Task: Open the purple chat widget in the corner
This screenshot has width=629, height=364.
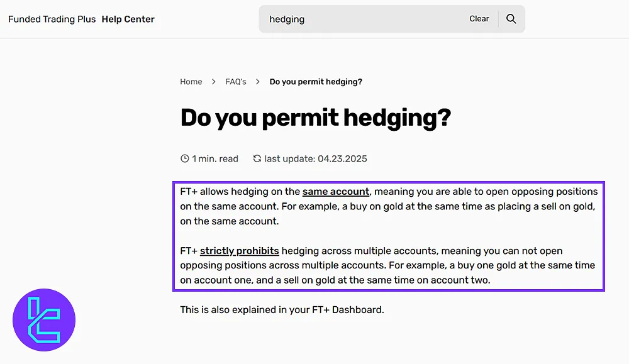Action: click(x=44, y=319)
